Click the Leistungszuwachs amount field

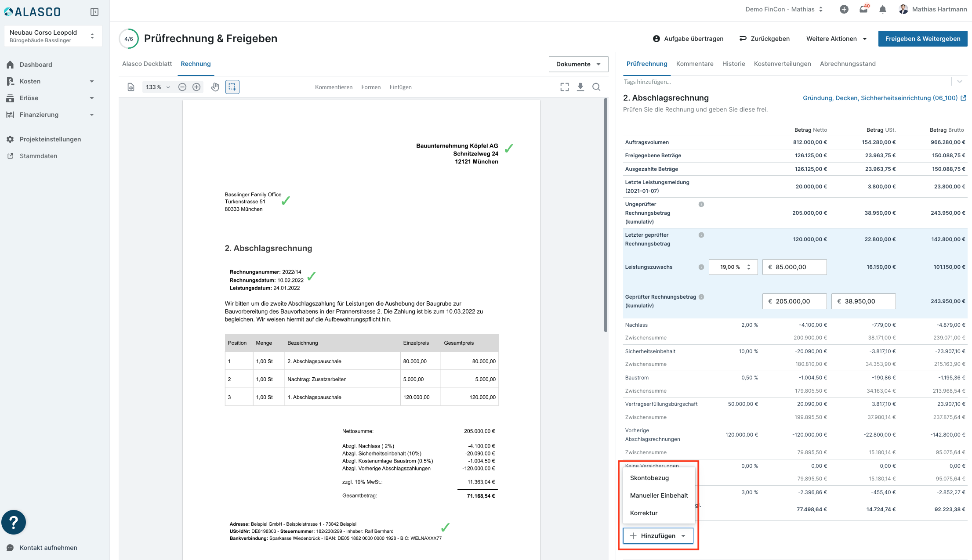point(794,267)
